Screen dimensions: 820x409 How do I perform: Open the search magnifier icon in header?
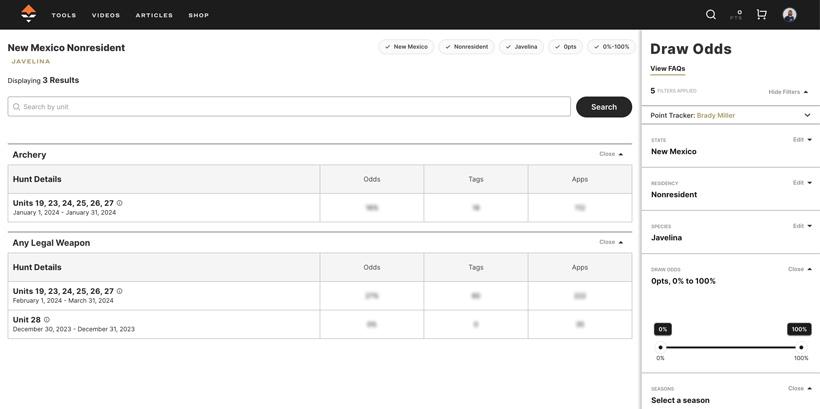click(x=711, y=15)
